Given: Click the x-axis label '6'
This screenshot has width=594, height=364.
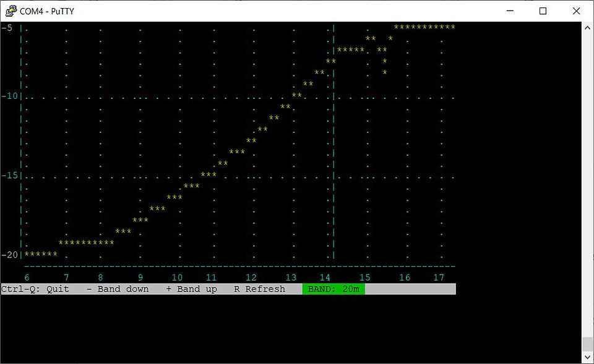Looking at the screenshot, I should [27, 277].
